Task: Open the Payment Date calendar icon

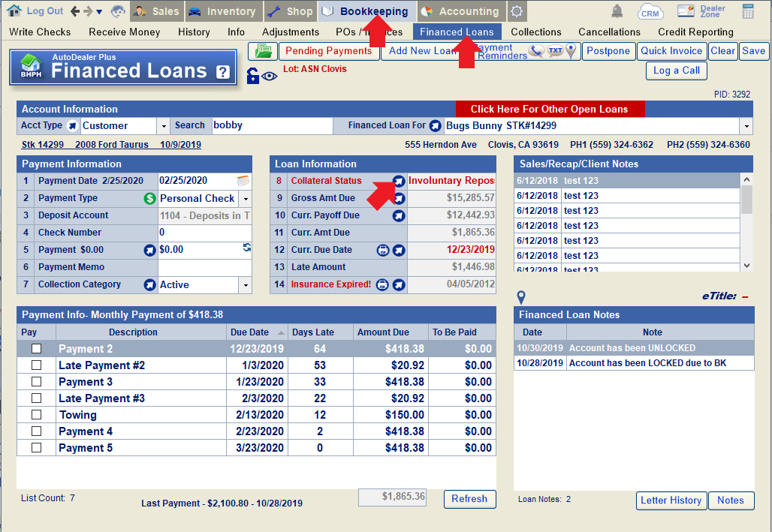Action: point(243,181)
